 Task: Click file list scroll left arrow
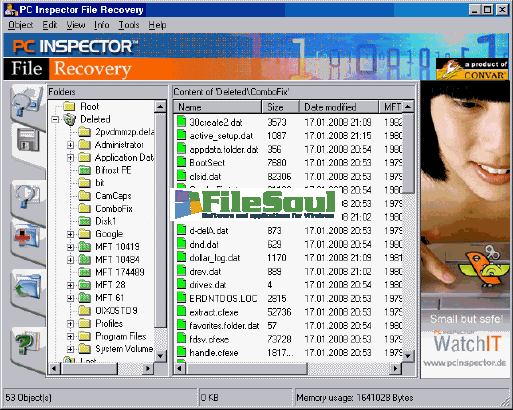180,368
